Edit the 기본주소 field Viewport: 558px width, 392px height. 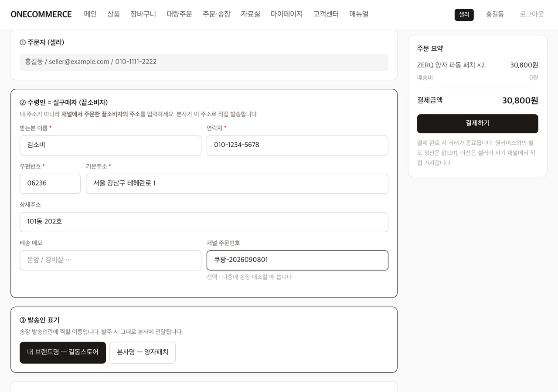click(x=237, y=184)
